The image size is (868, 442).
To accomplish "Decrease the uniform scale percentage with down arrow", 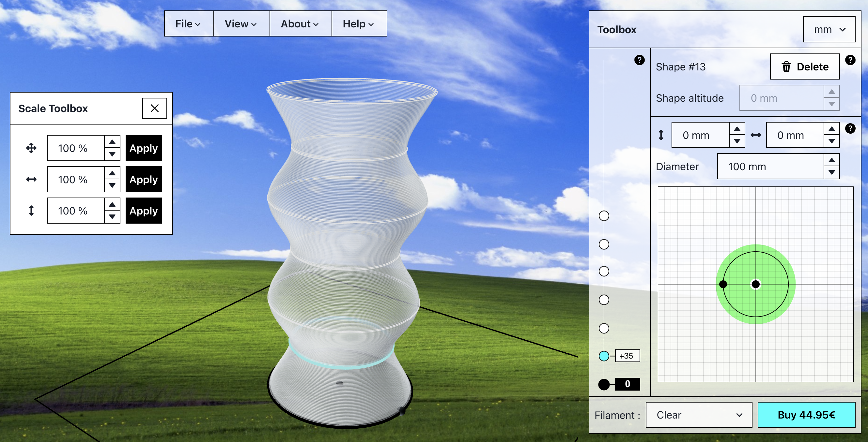I will (112, 154).
